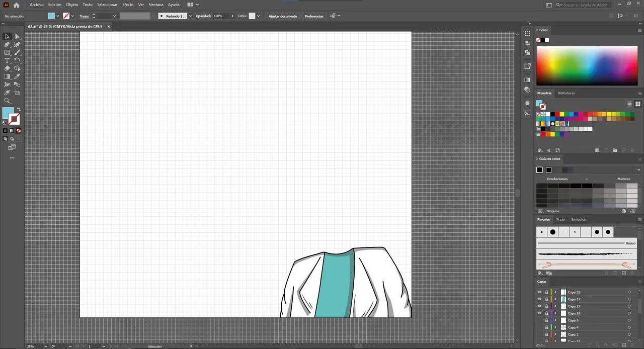Viewport: 644px width, 349px height.
Task: Open the Archivo menu
Action: tap(37, 5)
